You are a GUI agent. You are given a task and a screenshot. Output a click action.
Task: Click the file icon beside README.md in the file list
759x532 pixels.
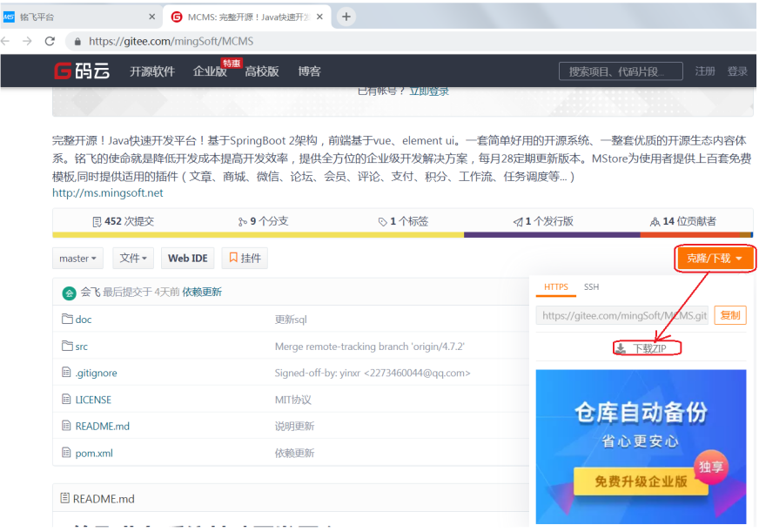pos(66,426)
